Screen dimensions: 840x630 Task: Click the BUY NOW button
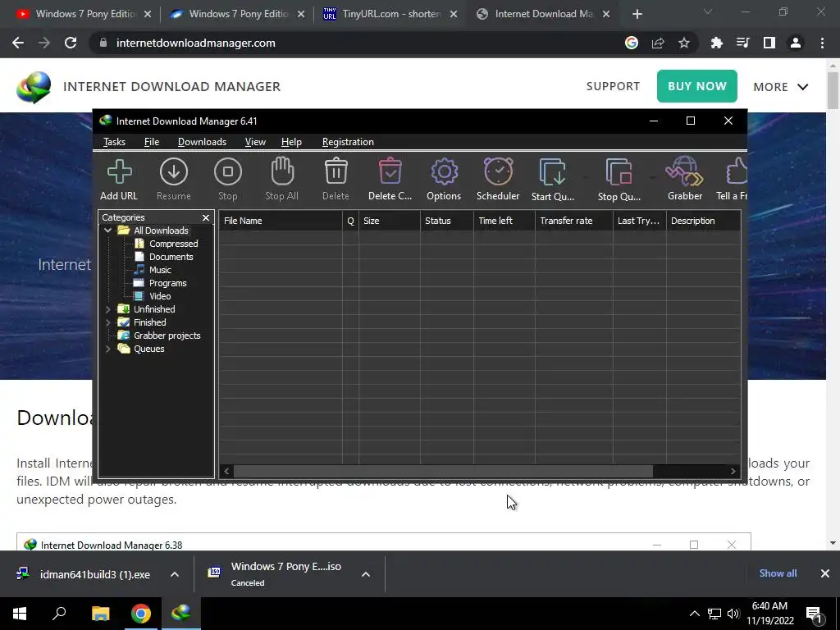tap(697, 86)
